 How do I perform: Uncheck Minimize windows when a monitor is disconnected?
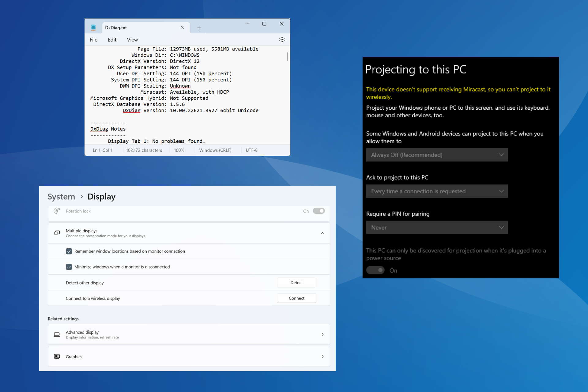pos(69,267)
